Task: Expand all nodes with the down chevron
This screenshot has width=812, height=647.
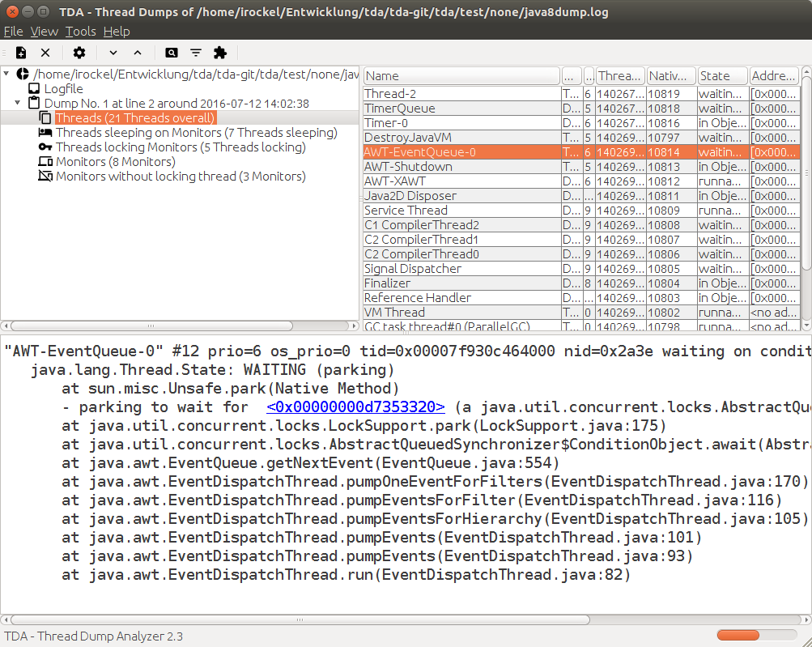Action: (x=113, y=53)
